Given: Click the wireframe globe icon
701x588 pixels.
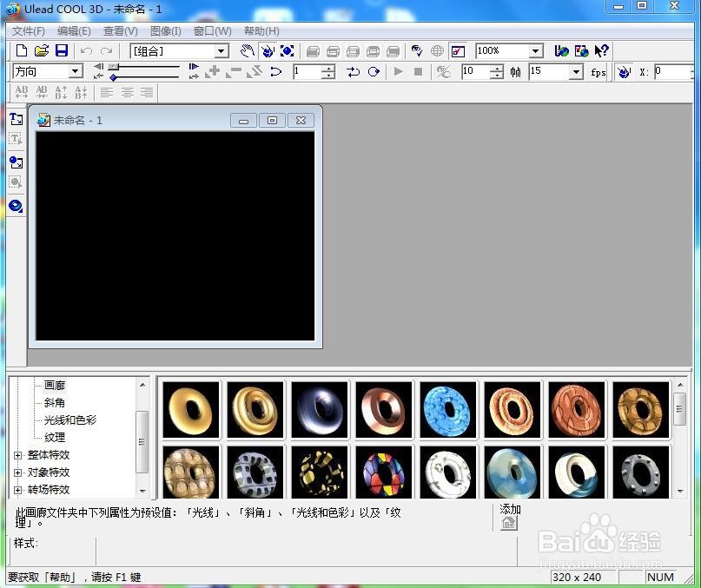Looking at the screenshot, I should (437, 51).
